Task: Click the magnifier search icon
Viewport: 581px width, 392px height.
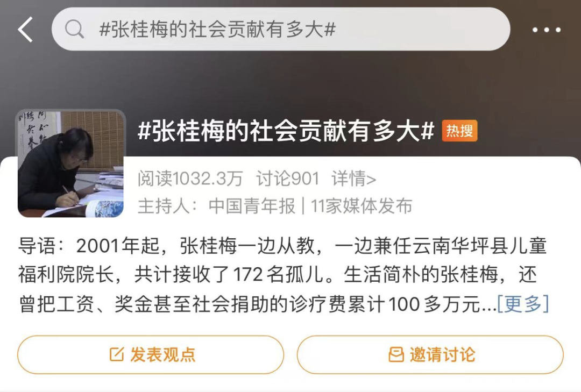Action: [x=74, y=29]
